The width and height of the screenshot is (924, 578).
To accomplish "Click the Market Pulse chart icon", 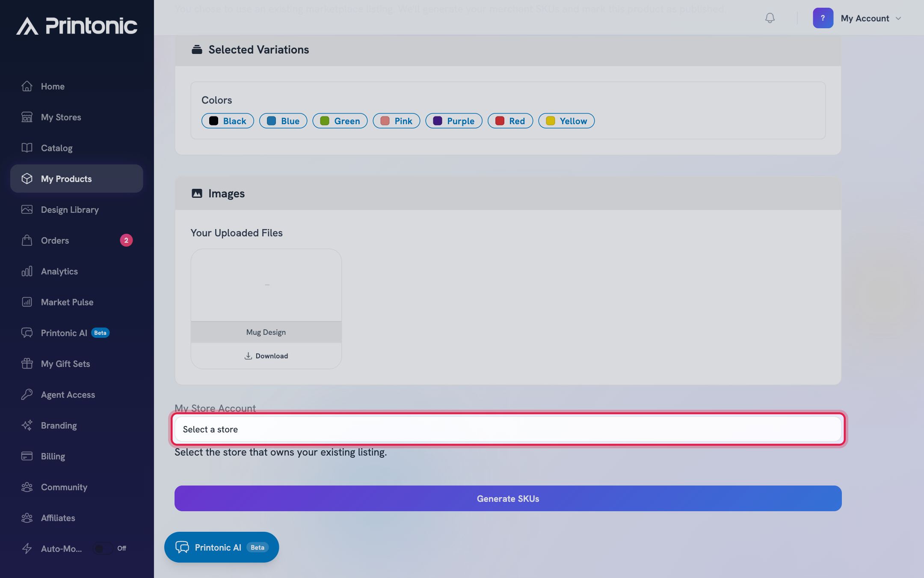I will pos(27,302).
